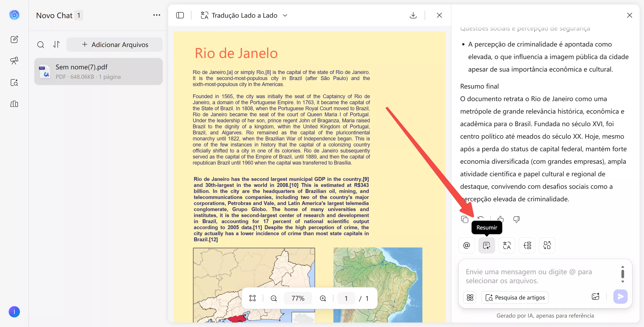This screenshot has height=327, width=644.
Task: Give the AI response a thumbs down
Action: 516,219
